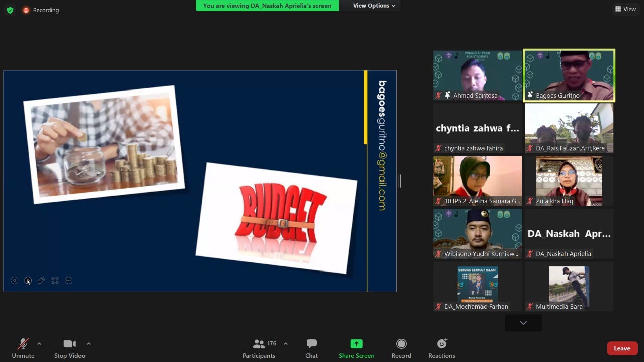
Task: Unmute the microphone
Action: [23, 348]
